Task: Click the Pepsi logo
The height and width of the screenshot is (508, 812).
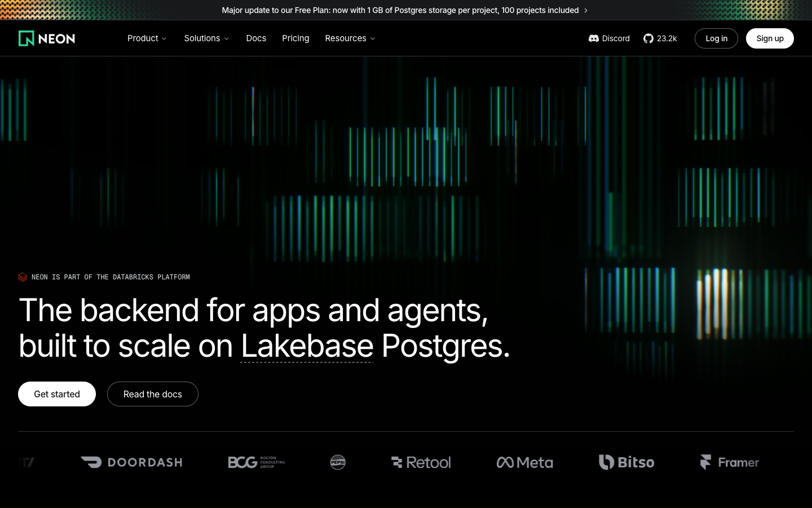Action: click(x=338, y=462)
